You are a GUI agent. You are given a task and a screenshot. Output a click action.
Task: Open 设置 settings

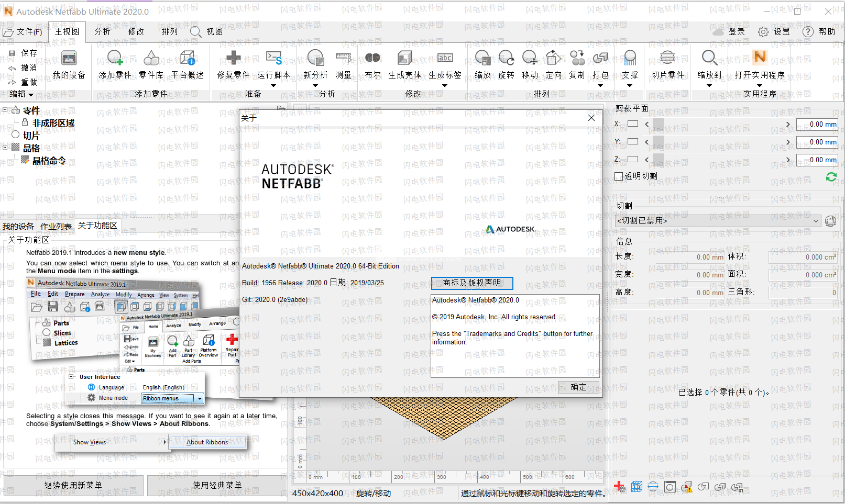(774, 32)
